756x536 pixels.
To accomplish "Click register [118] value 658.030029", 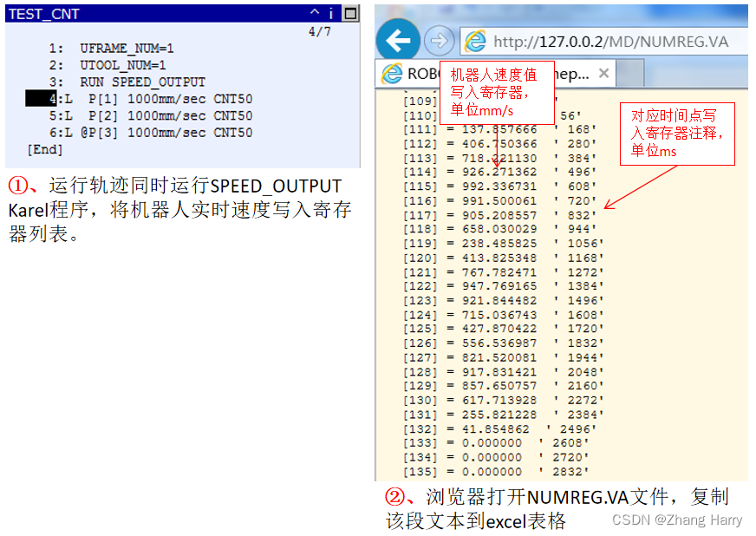I will pyautogui.click(x=499, y=229).
